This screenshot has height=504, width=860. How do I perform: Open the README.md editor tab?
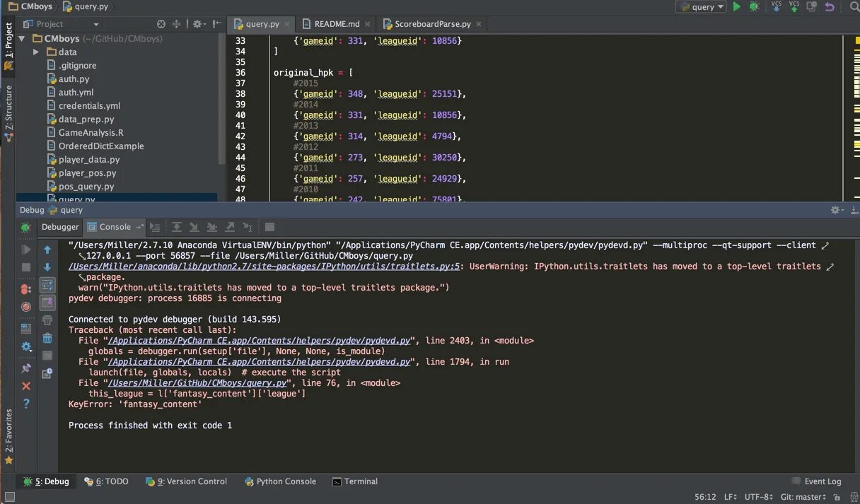tap(337, 24)
